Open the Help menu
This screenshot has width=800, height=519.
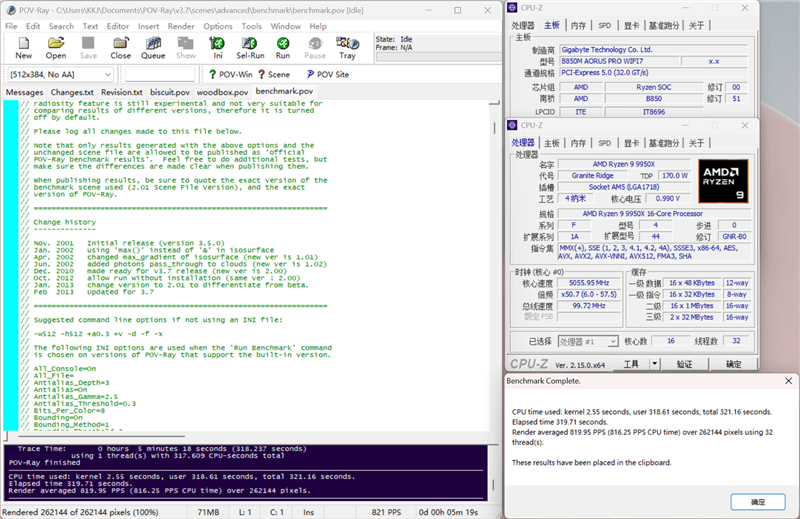(318, 26)
